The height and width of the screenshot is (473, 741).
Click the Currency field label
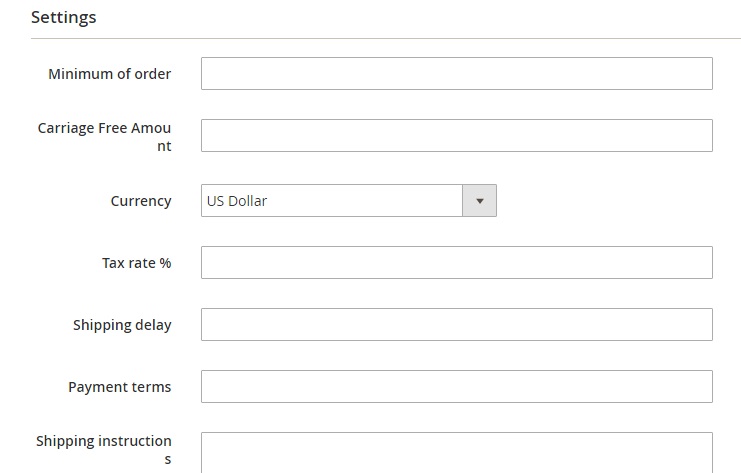point(141,201)
